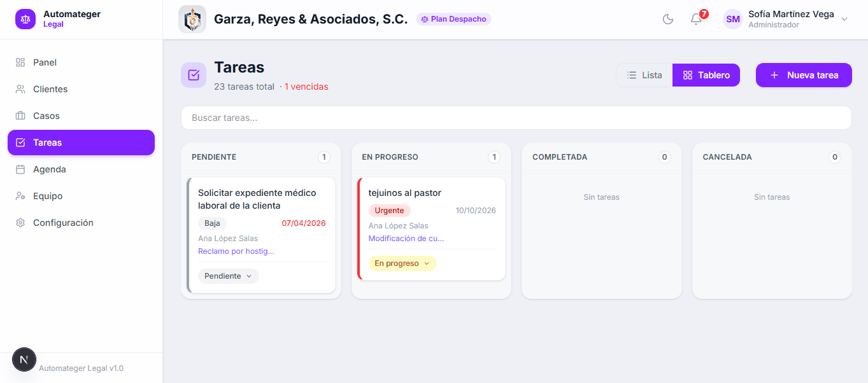Open the En progreso dropdown on tejuinos al pastor
This screenshot has height=383, width=868.
click(402, 263)
